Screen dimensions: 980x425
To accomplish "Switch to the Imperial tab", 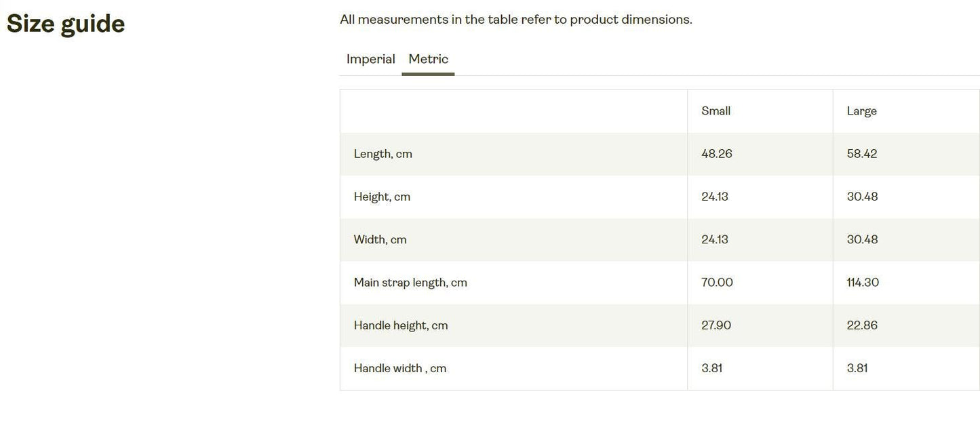I will [370, 59].
